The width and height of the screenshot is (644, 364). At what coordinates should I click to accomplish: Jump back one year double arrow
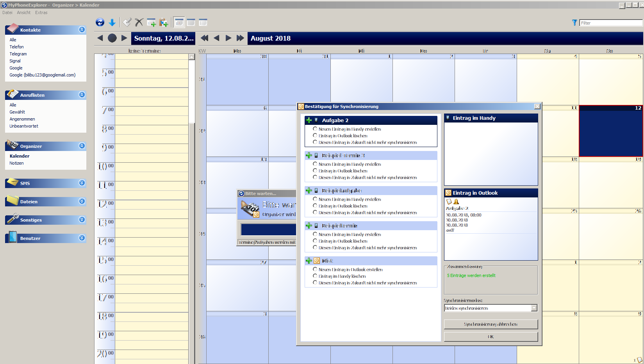click(204, 38)
